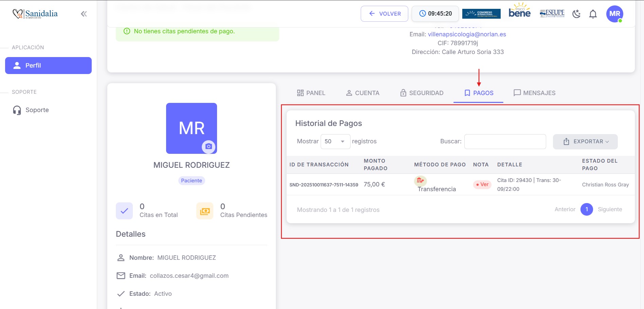
Task: Click the Volver button
Action: (x=384, y=14)
